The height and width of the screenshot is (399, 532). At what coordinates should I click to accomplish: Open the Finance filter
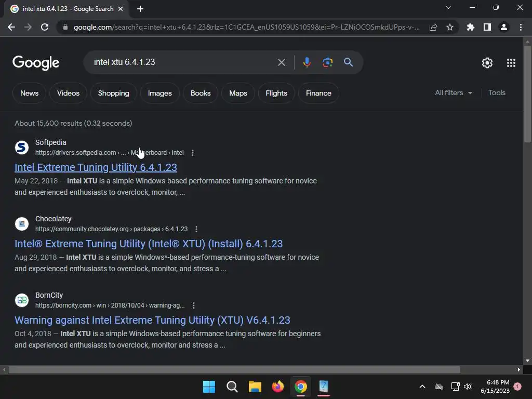tap(318, 93)
